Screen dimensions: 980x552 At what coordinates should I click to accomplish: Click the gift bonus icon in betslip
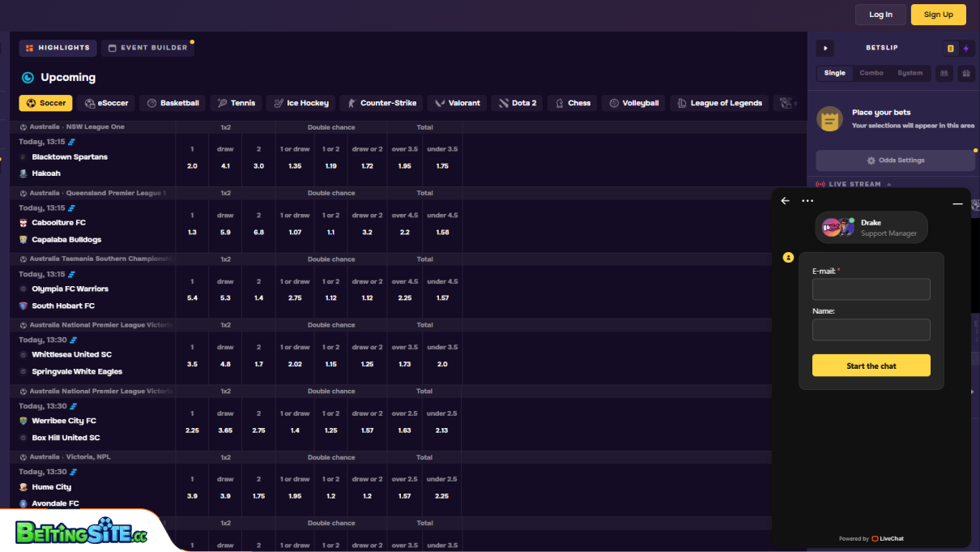(x=965, y=73)
